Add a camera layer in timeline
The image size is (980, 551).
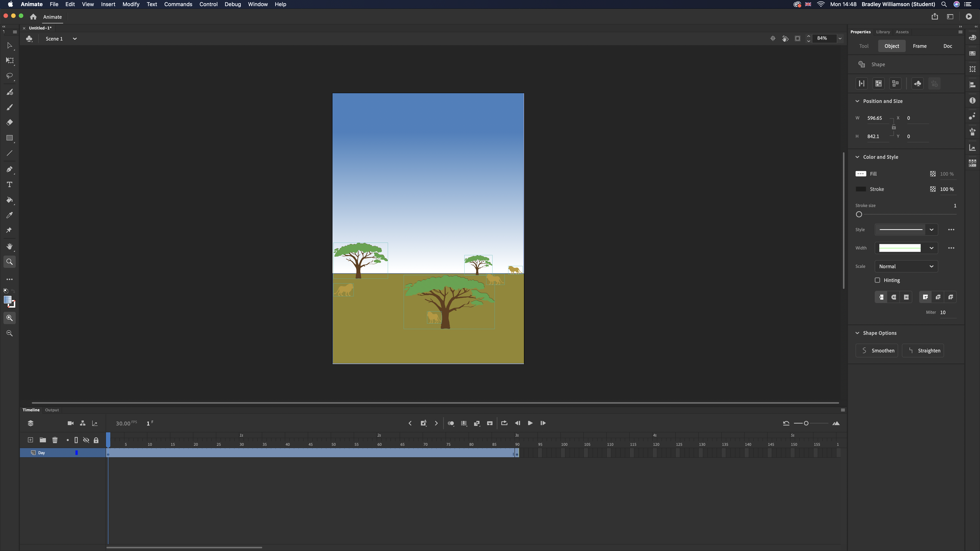click(x=70, y=423)
